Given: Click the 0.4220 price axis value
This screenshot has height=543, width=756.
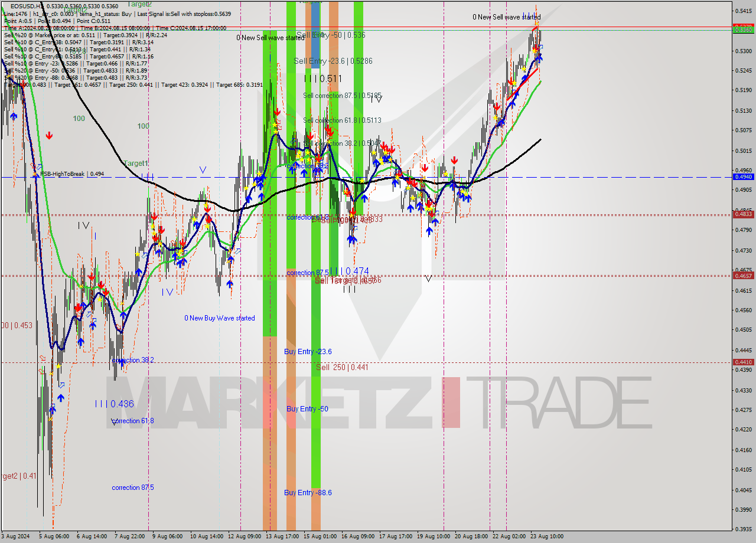Looking at the screenshot, I should coord(743,430).
